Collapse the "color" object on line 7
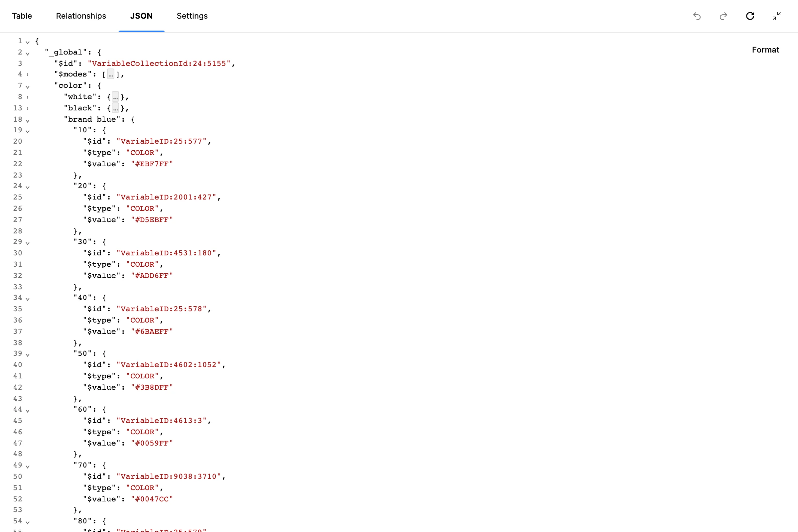 (x=28, y=86)
